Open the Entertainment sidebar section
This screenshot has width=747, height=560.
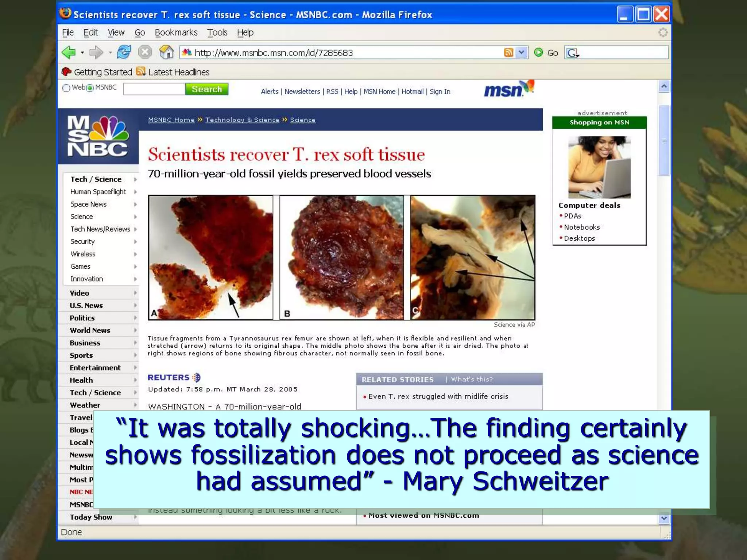coord(95,367)
